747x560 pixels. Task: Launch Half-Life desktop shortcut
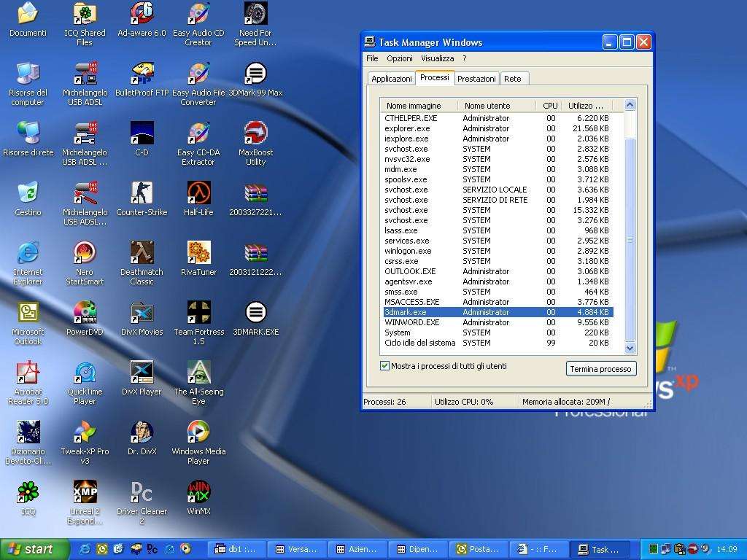click(x=198, y=200)
